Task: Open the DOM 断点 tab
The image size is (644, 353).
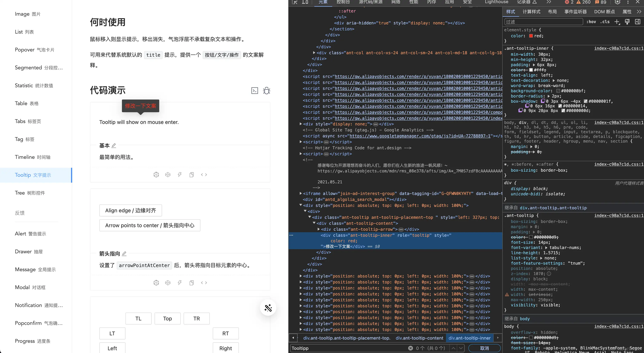Action: (604, 12)
